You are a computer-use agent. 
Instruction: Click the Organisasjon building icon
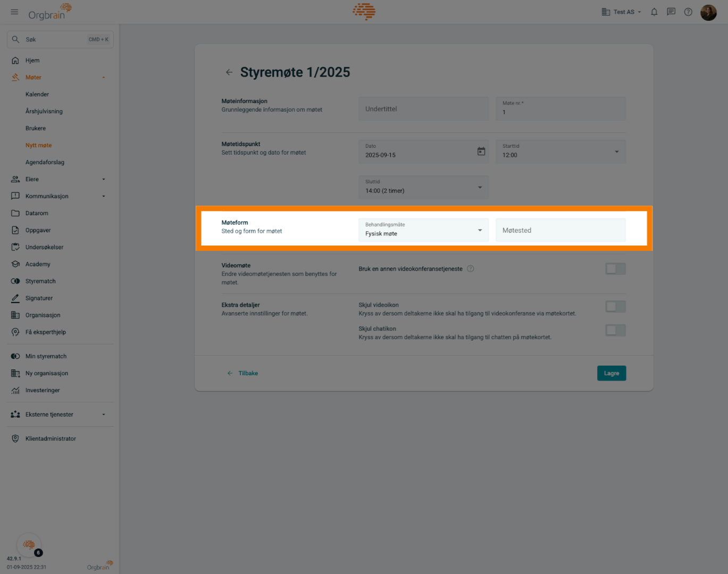15,316
